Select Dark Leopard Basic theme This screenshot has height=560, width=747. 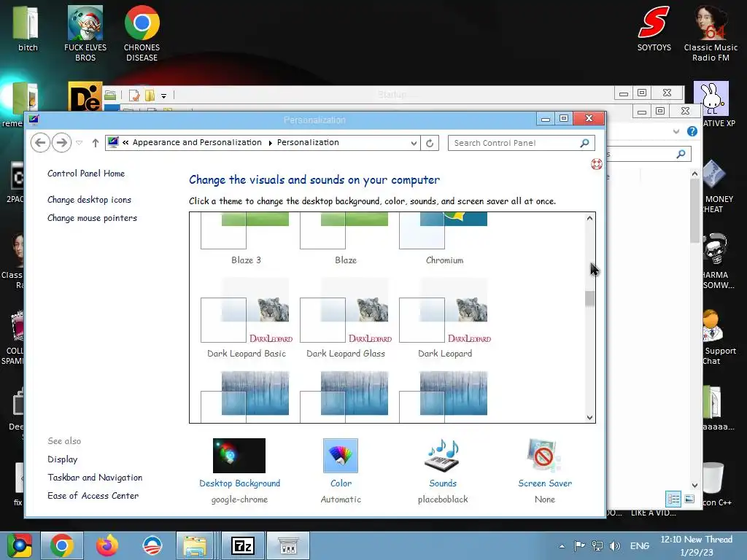point(247,318)
